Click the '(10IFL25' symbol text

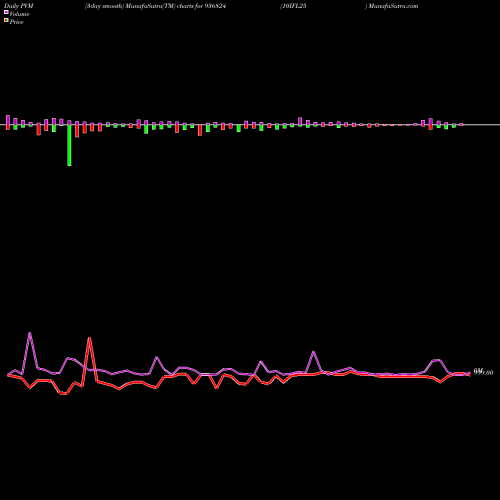(293, 6)
